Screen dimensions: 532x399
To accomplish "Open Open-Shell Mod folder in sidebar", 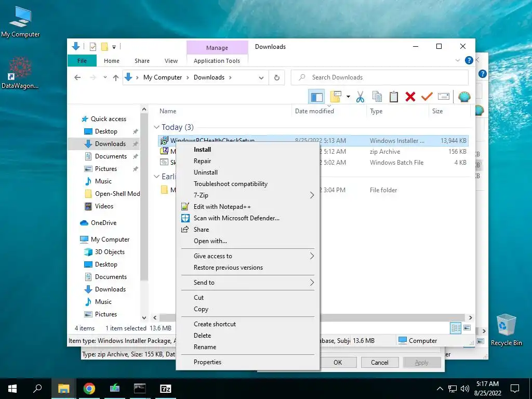I will [117, 194].
